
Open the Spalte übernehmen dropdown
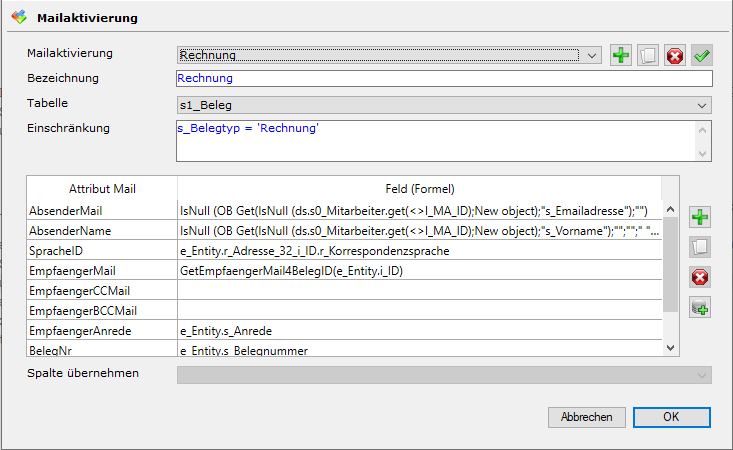(702, 374)
